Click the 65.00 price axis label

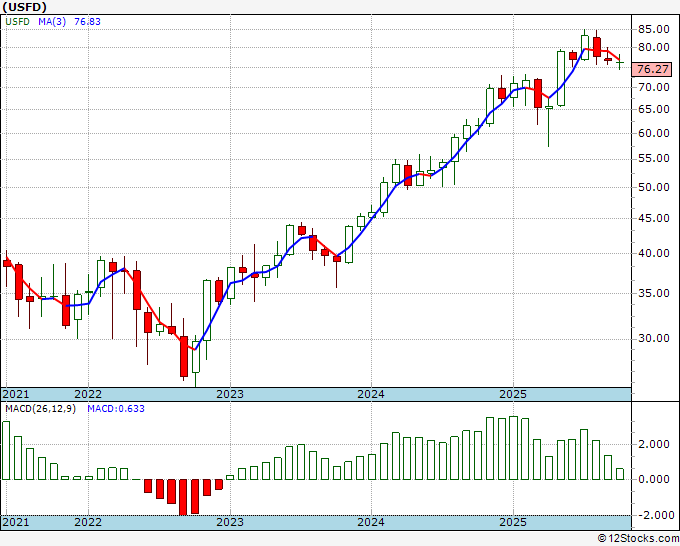[x=654, y=109]
